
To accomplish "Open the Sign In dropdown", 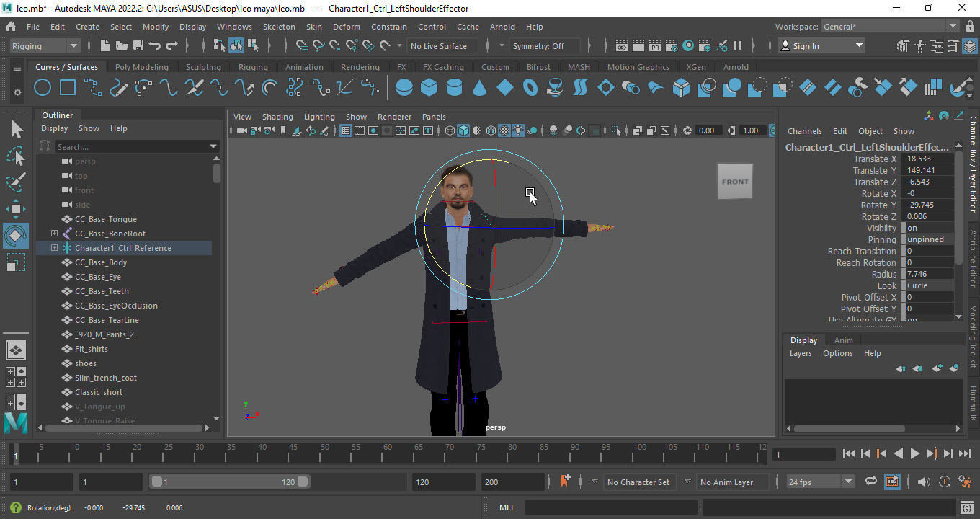I will coord(821,46).
